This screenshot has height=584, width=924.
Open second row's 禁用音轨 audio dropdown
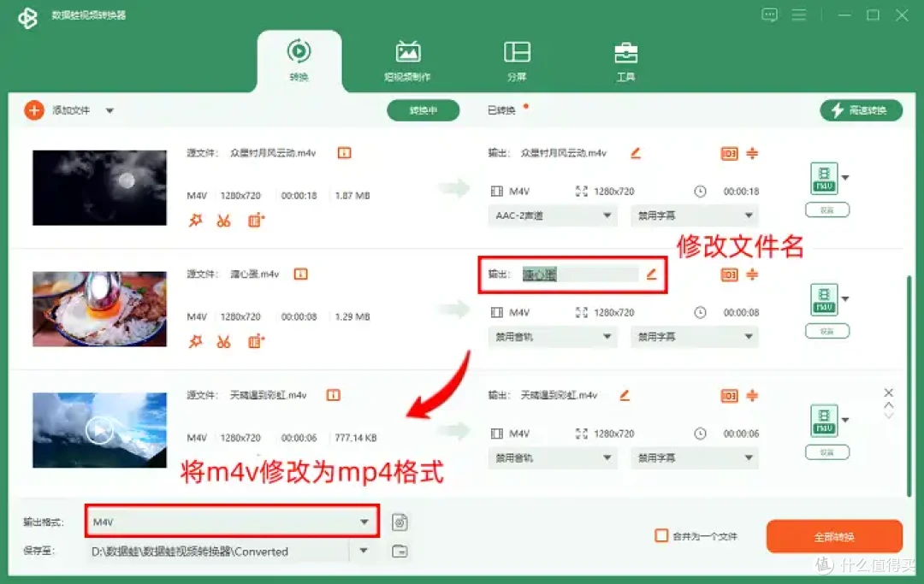click(553, 337)
